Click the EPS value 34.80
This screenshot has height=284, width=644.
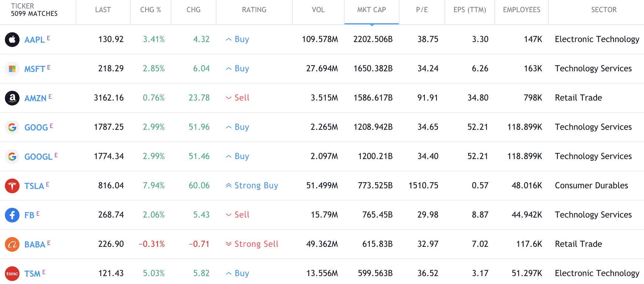coord(478,98)
